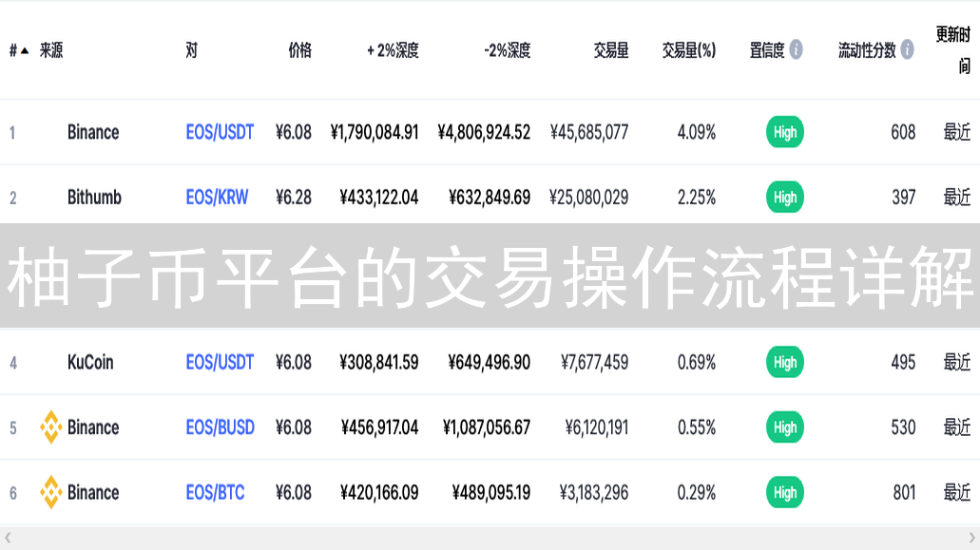980x550 pixels.
Task: Click the 来源 column header
Action: [51, 50]
